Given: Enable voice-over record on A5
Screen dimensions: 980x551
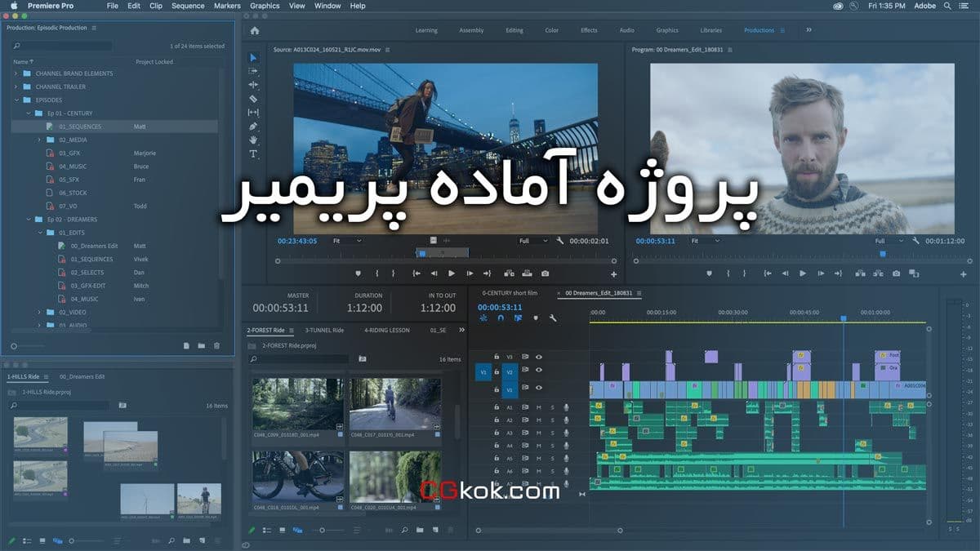Looking at the screenshot, I should pos(566,459).
